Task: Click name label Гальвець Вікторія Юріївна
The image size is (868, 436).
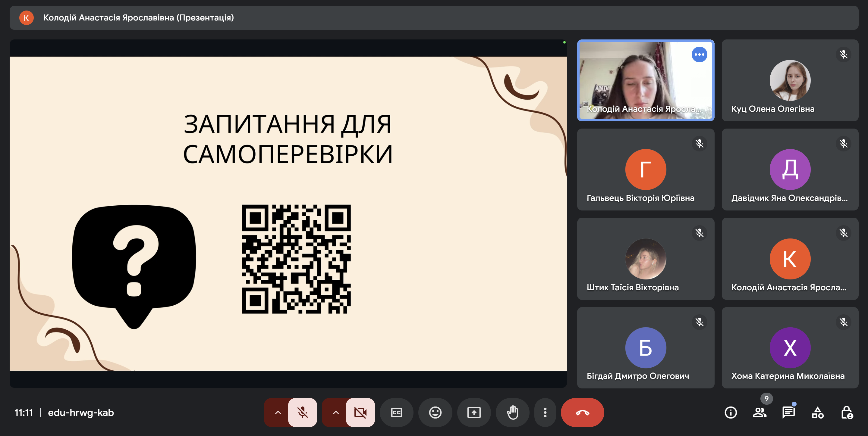Action: click(x=640, y=198)
